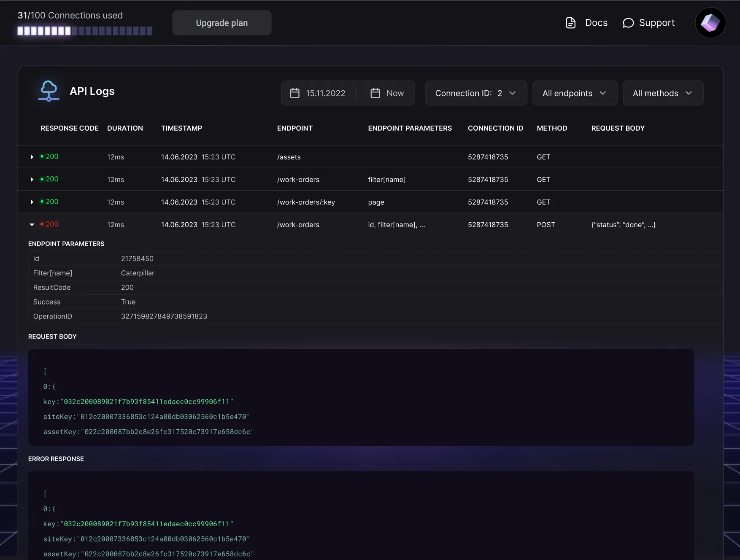The height and width of the screenshot is (560, 740).
Task: Click the key line in ERROR RESPONSE code
Action: [138, 524]
